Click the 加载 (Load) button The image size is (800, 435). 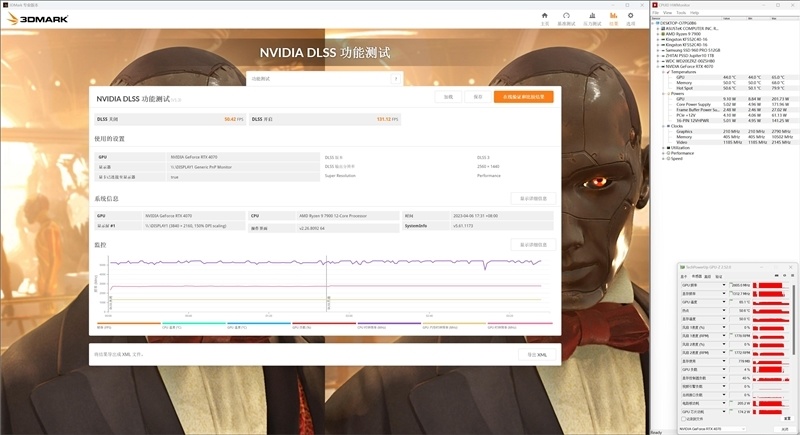[x=448, y=97]
